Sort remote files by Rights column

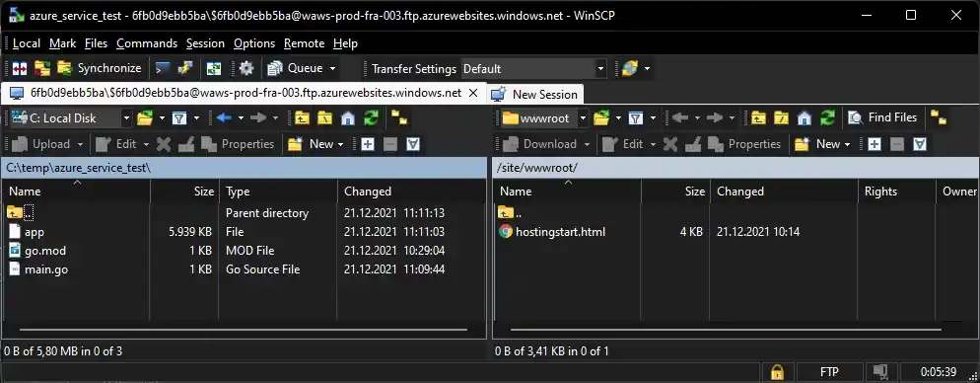(x=896, y=191)
